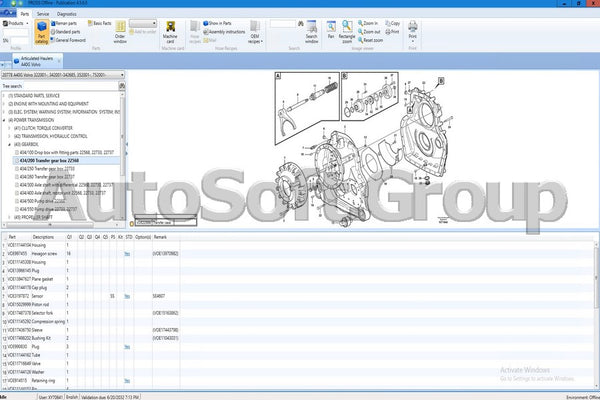Click Basic Facts
This screenshot has width=600, height=400.
tap(99, 23)
